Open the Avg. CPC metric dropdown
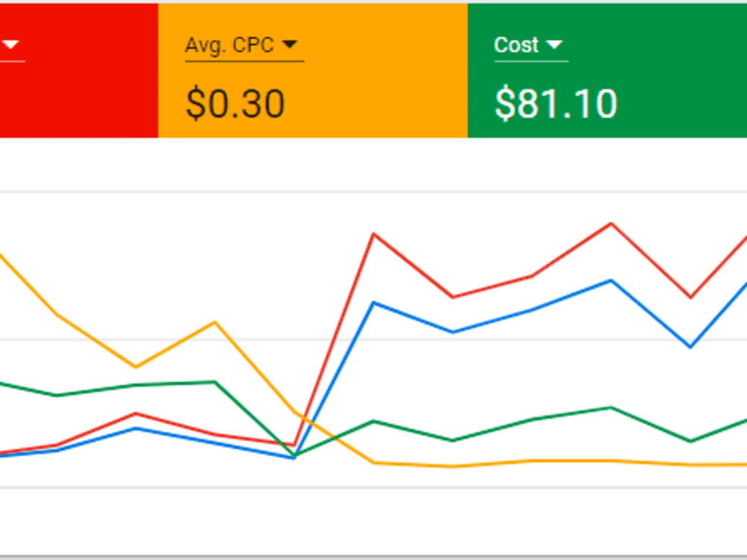This screenshot has height=560, width=747. (x=244, y=46)
